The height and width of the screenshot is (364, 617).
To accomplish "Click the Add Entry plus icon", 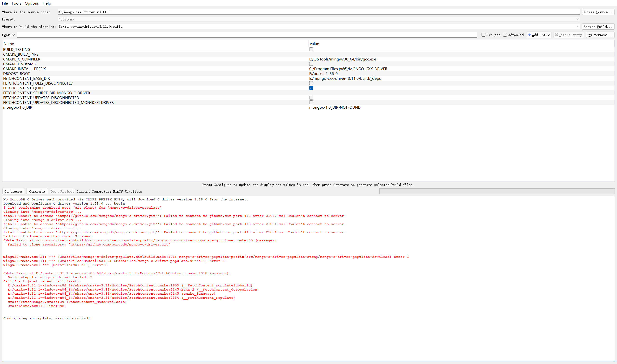I will [x=530, y=35].
